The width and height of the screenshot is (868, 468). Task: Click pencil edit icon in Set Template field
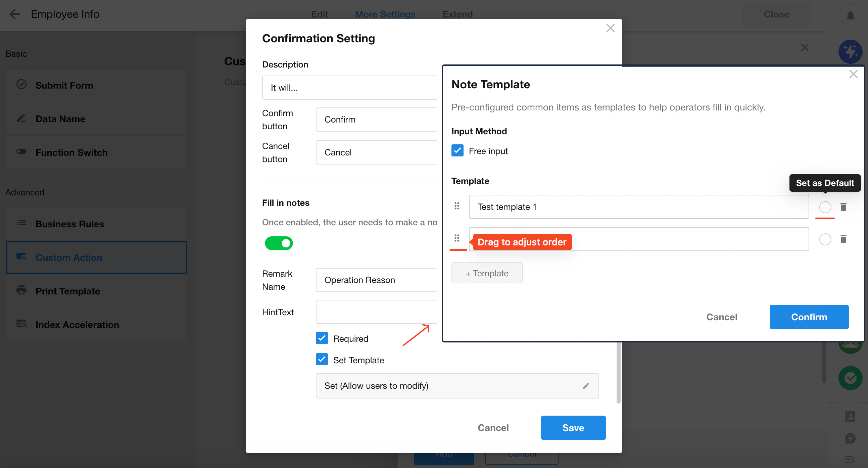coord(586,385)
